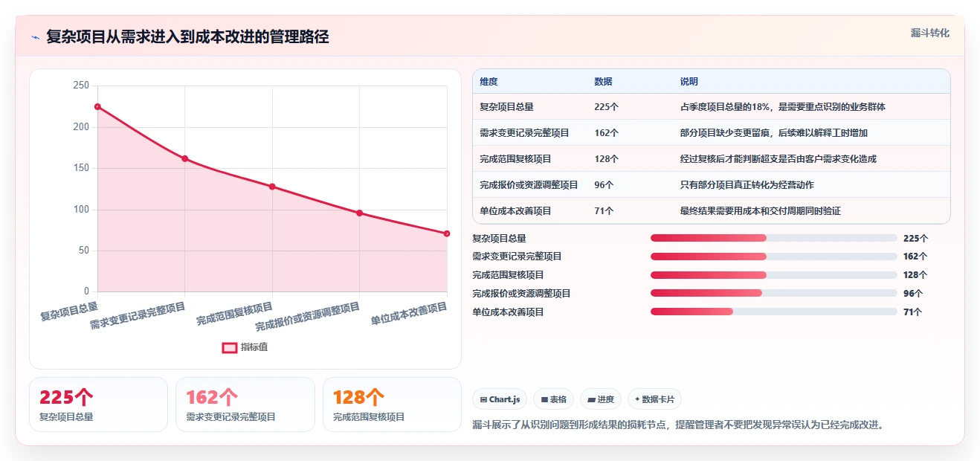Click the description 只有部分项目真正转化为经营动作
This screenshot has width=980, height=461.
(x=747, y=185)
